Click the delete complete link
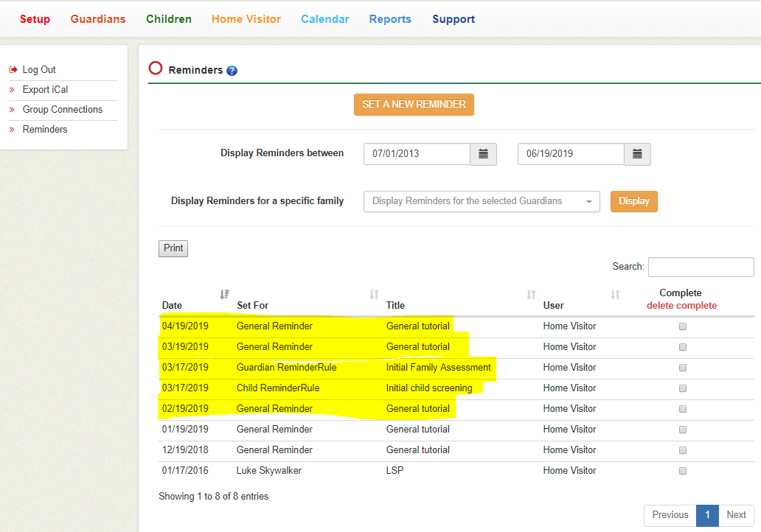The image size is (761, 532). tap(681, 306)
